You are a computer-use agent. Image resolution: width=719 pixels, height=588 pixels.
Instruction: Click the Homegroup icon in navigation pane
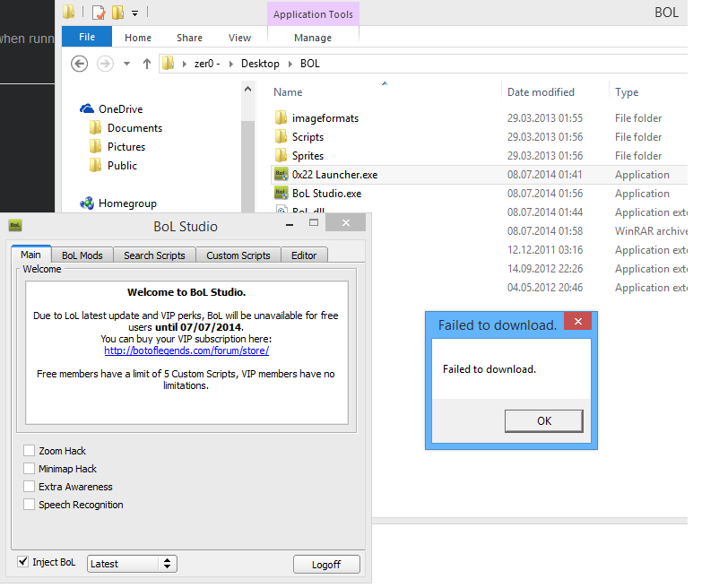(87, 203)
